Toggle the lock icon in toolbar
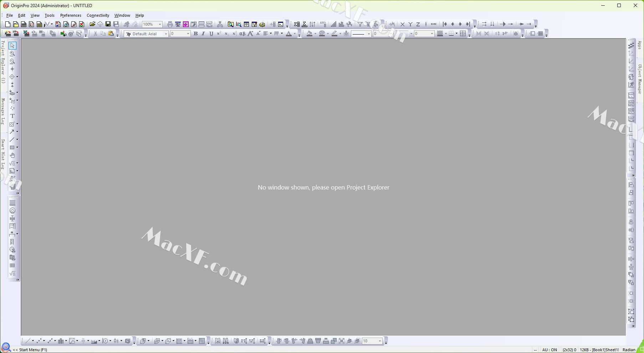 [516, 33]
